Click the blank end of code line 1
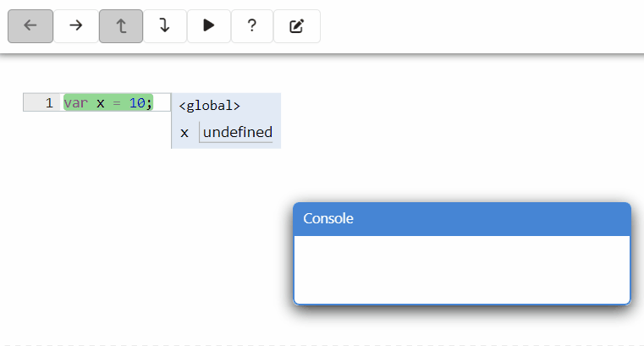 tap(162, 103)
